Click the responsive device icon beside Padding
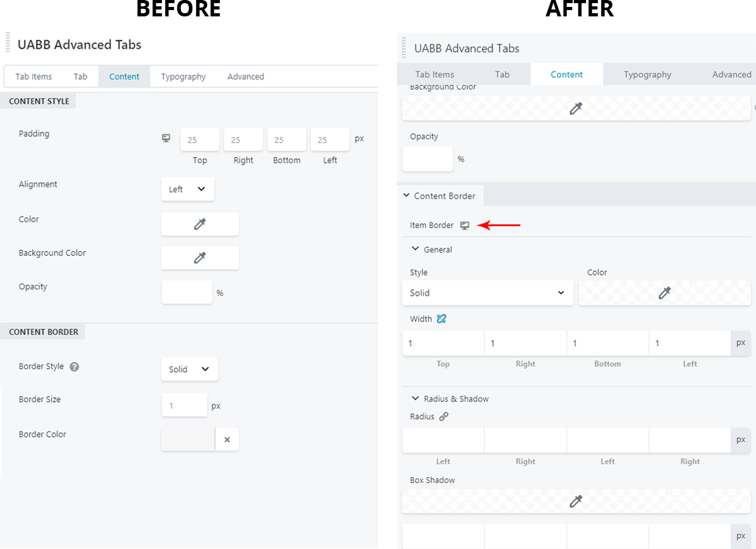 click(166, 138)
